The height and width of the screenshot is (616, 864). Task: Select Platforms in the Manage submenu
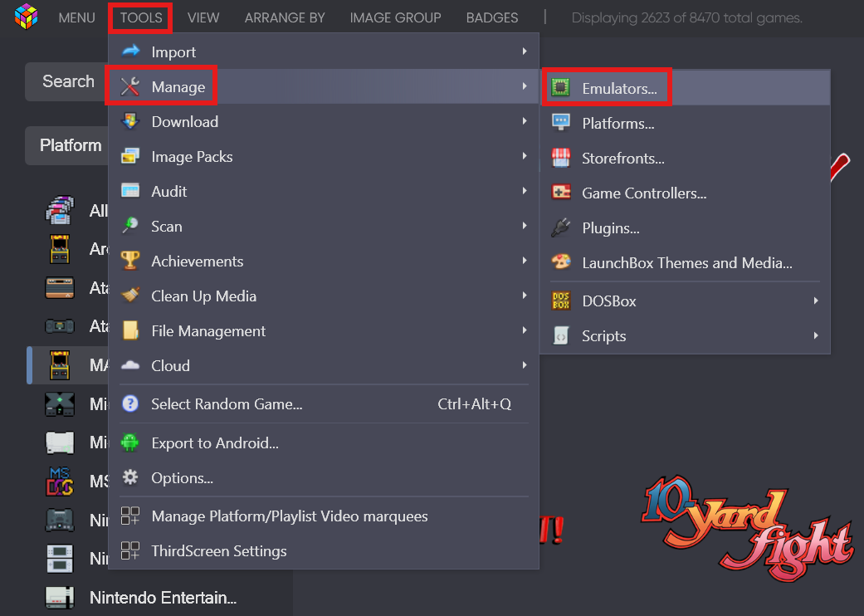(617, 124)
